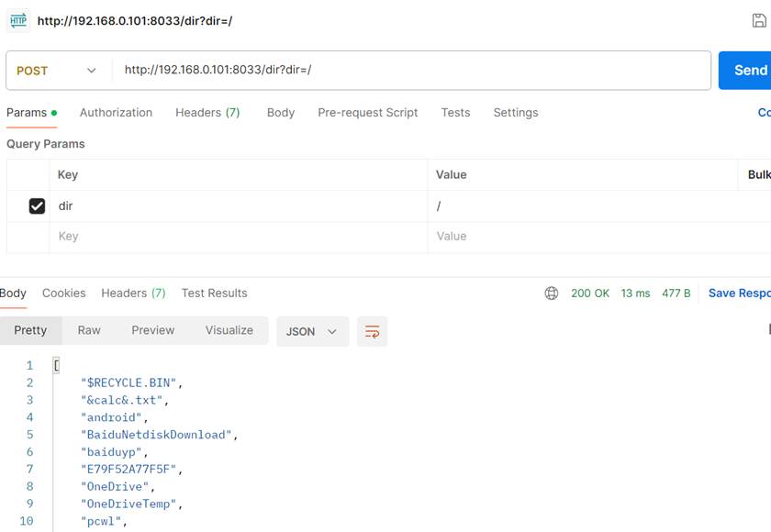Click the dir key cell
771x532 pixels.
pos(239,205)
